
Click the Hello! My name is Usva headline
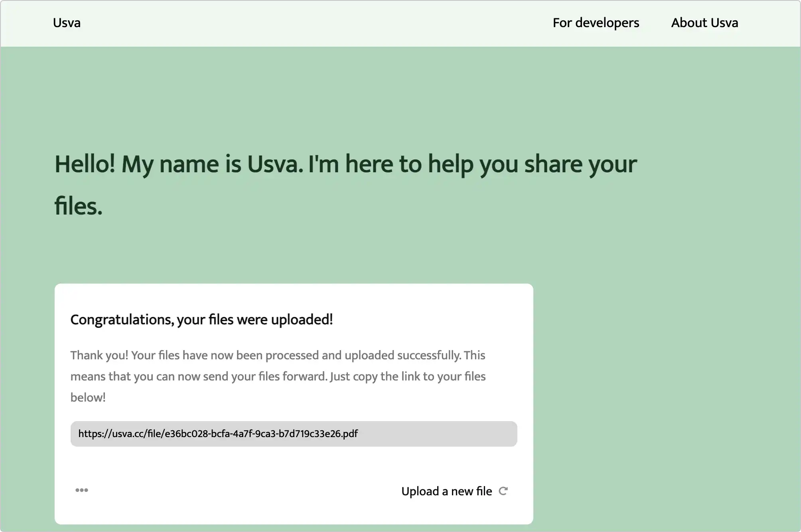345,185
